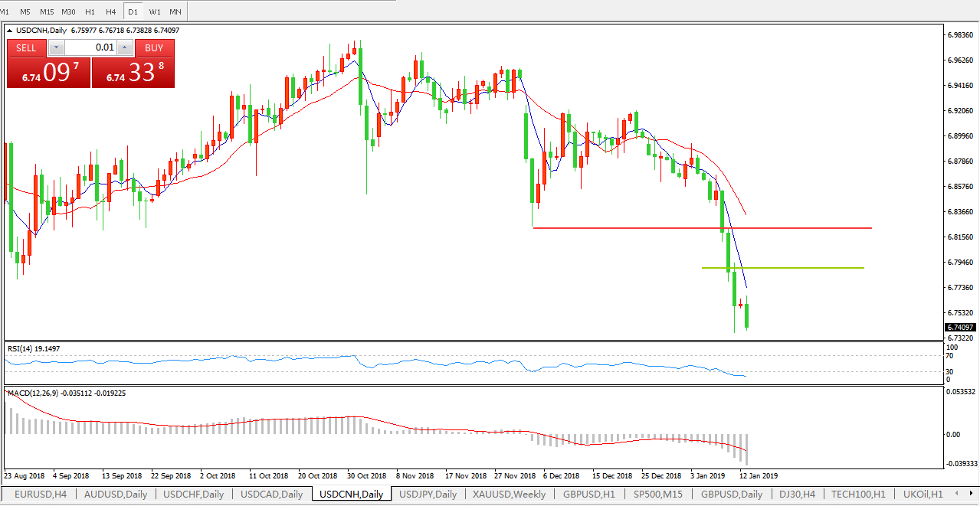
Task: Switch to M5 timeframe
Action: (x=25, y=11)
